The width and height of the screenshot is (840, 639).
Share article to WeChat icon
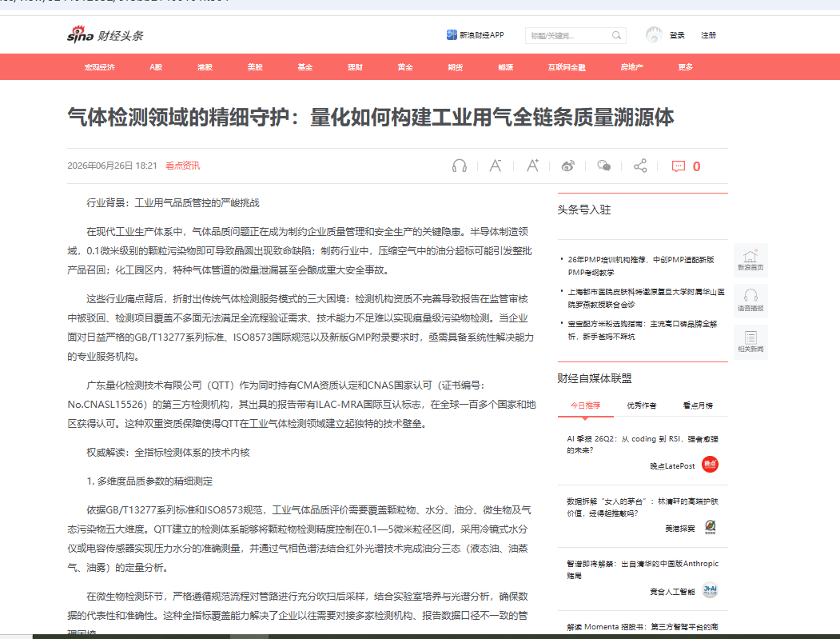[603, 166]
